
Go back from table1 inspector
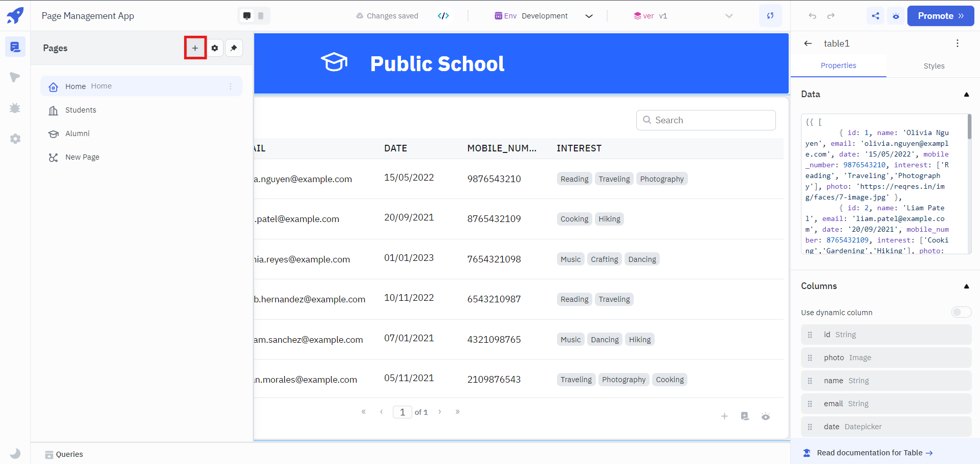(x=808, y=43)
